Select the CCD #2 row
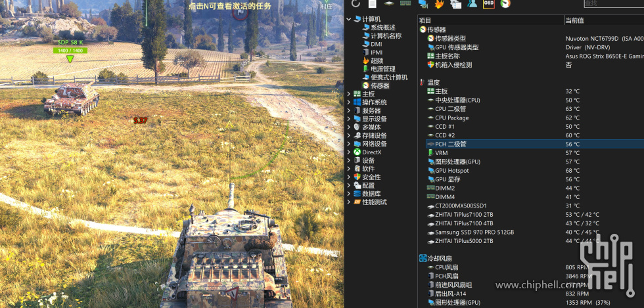This screenshot has height=308, width=644. tap(535, 135)
